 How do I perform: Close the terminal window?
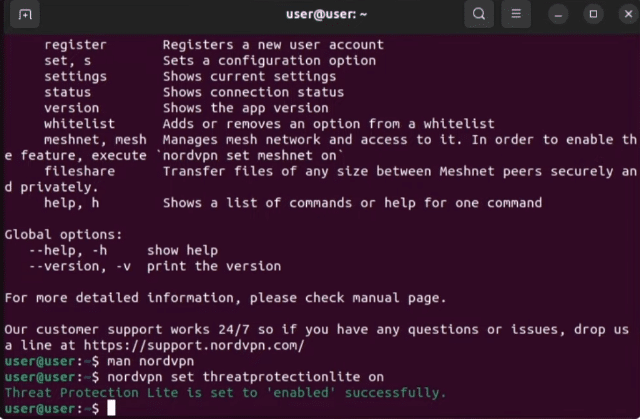629,14
